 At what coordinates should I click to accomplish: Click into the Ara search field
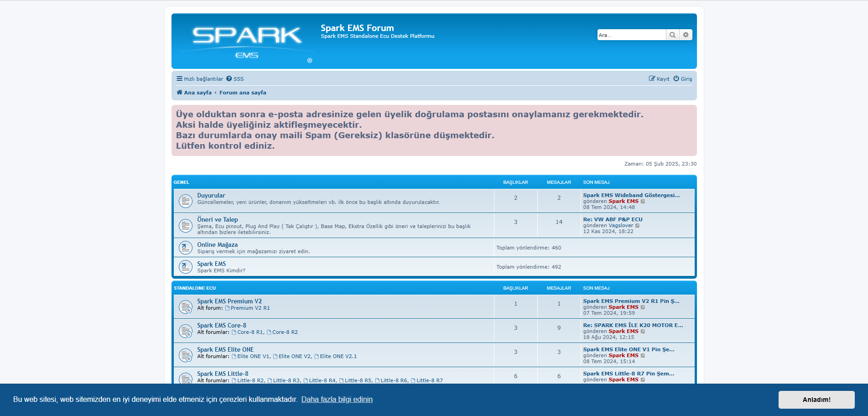coord(631,35)
